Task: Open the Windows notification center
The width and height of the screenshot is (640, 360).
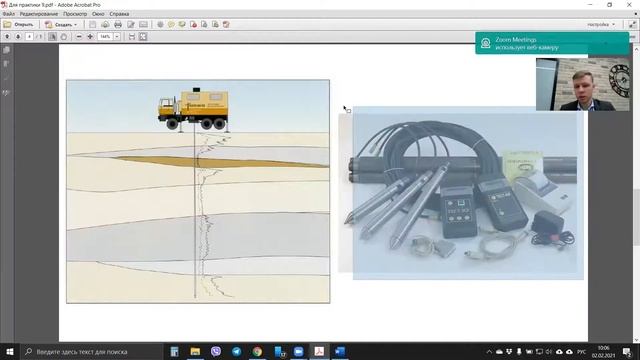Action: 627,351
